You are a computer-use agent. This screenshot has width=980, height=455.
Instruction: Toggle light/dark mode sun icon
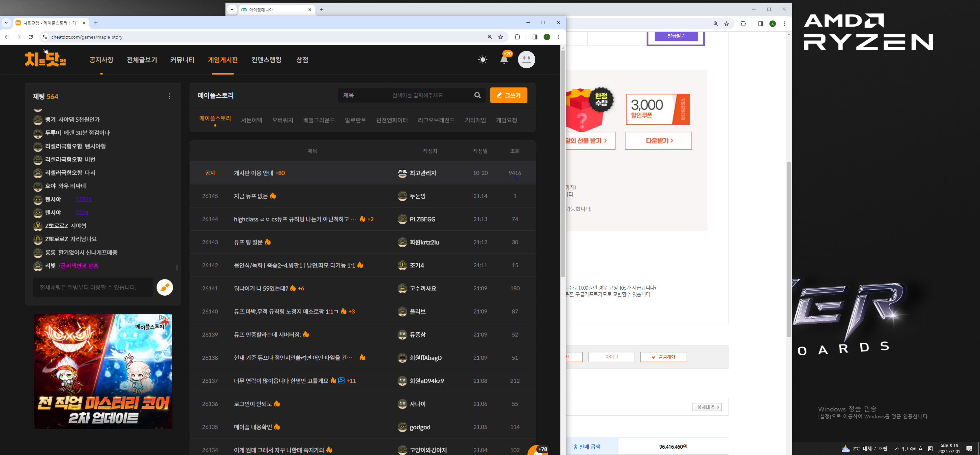tap(482, 60)
